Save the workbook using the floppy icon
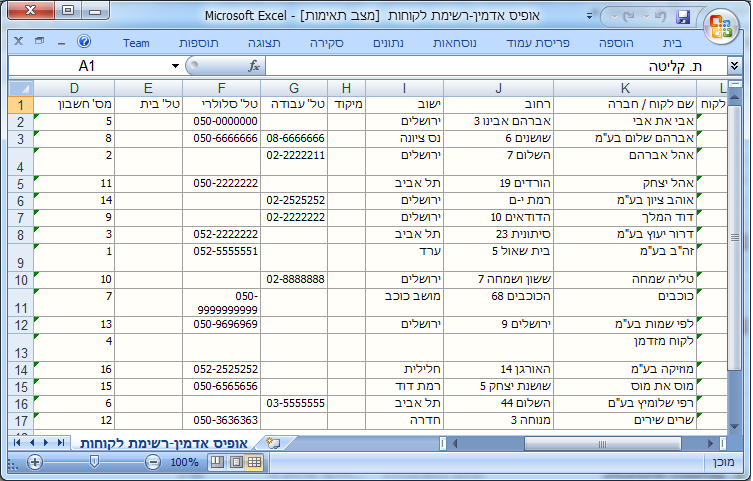Screen dimensions: 753x481 [684, 18]
